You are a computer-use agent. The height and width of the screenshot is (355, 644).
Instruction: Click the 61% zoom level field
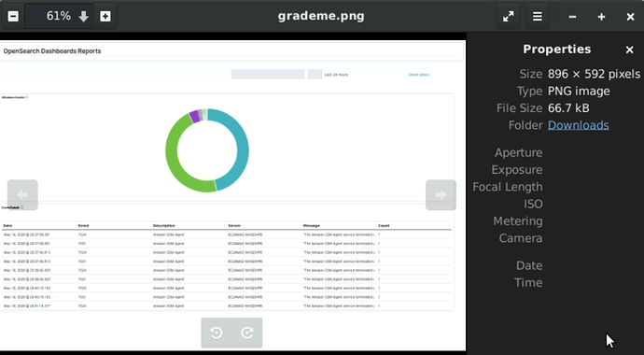point(59,17)
